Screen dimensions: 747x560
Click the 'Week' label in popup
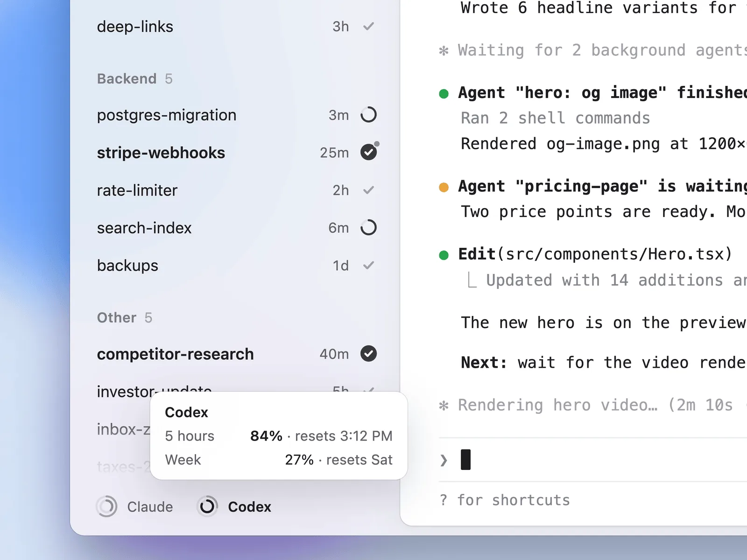(x=183, y=460)
